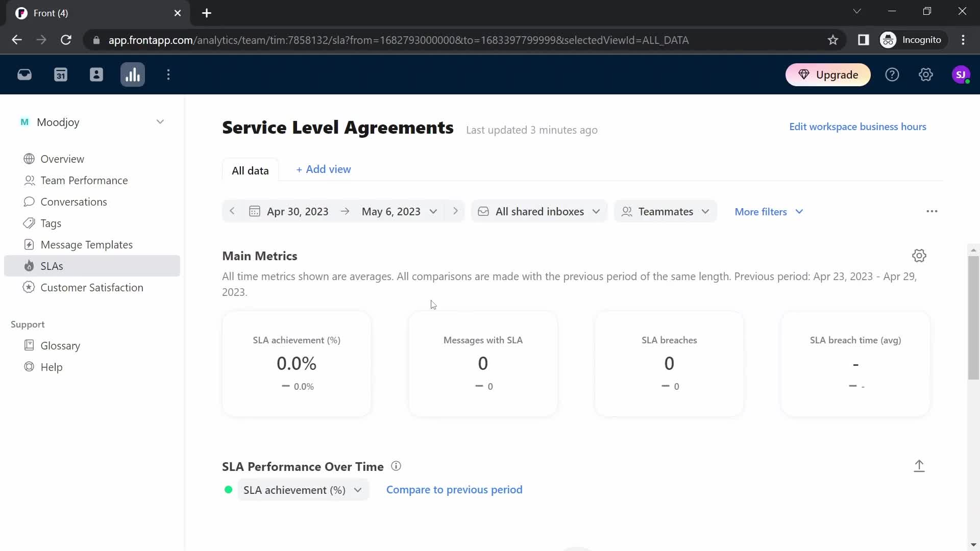980x551 pixels.
Task: Open Conversations report
Action: pyautogui.click(x=73, y=202)
